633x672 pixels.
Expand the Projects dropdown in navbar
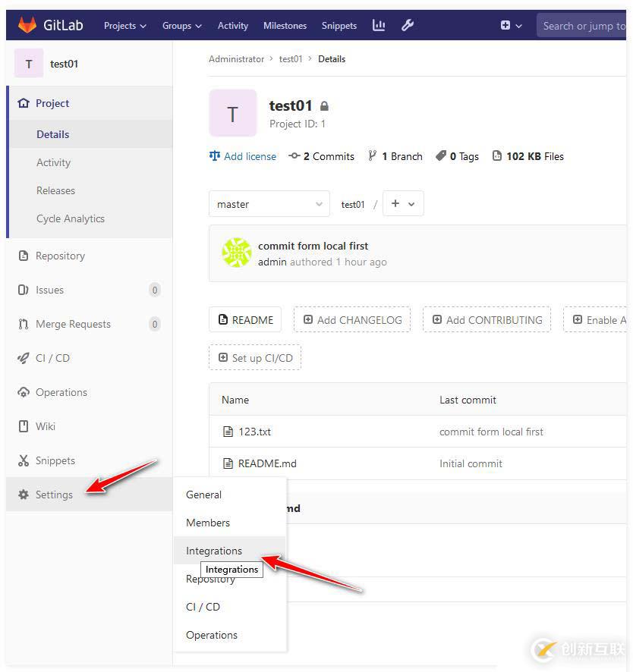point(124,26)
